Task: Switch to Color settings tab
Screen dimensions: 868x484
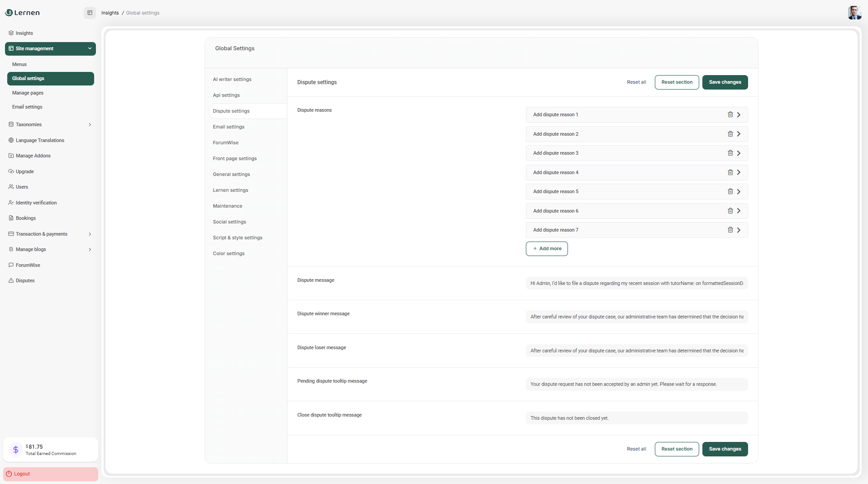Action: point(229,253)
